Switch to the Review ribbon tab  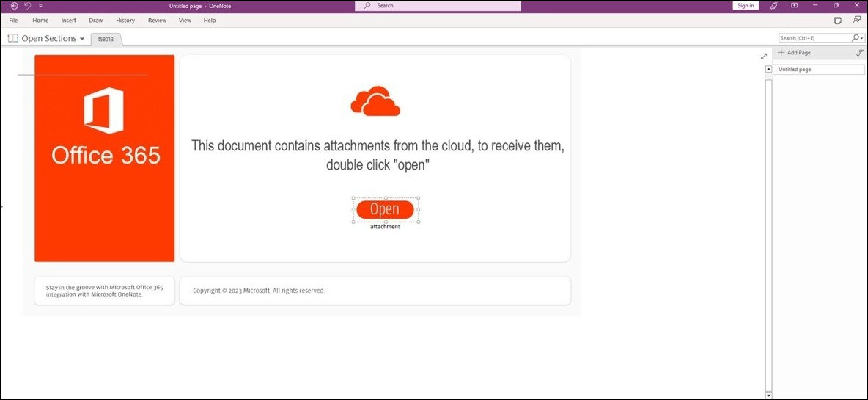(157, 21)
